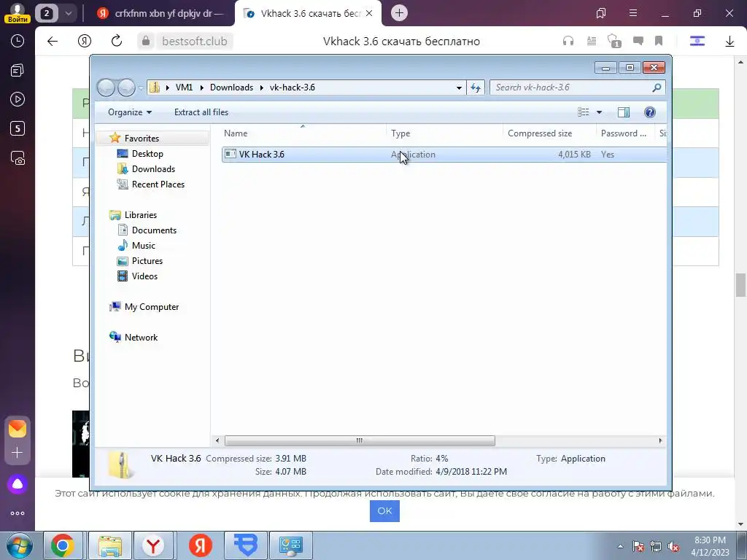Open the site reviews speech bubble icon

point(638,42)
